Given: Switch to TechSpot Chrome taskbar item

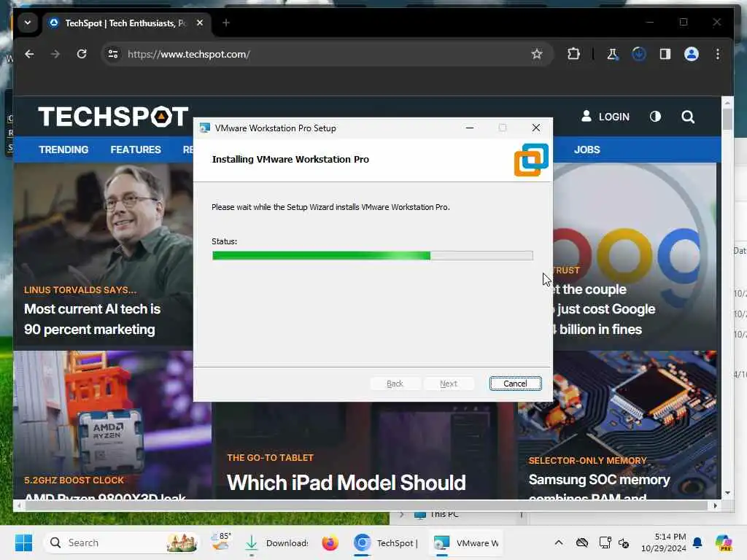Looking at the screenshot, I should click(x=386, y=542).
